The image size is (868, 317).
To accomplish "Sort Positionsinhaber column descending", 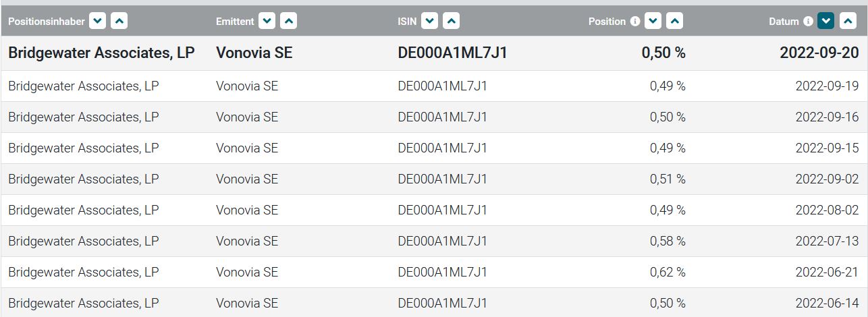I will coord(98,22).
